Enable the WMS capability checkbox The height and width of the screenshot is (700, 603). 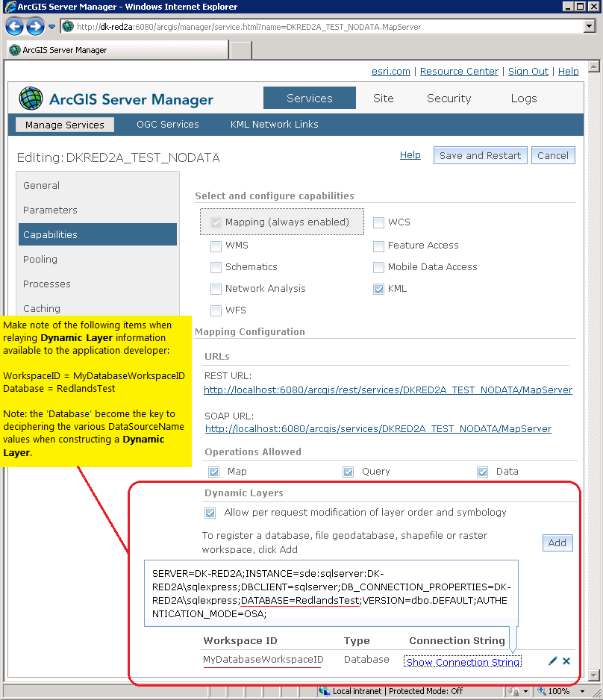[216, 246]
